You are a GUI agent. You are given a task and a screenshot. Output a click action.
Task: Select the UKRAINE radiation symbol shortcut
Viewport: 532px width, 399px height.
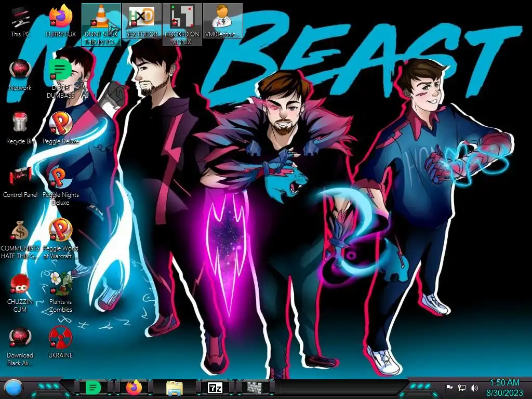(60, 343)
